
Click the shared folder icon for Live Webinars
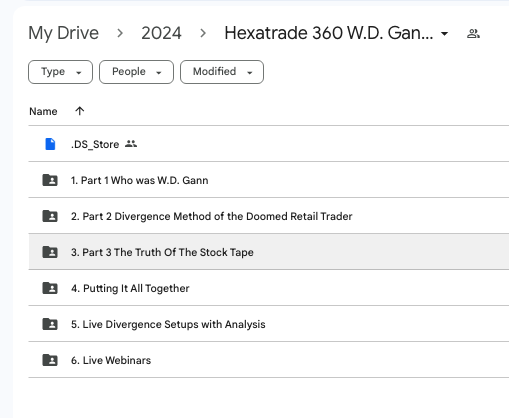(50, 360)
